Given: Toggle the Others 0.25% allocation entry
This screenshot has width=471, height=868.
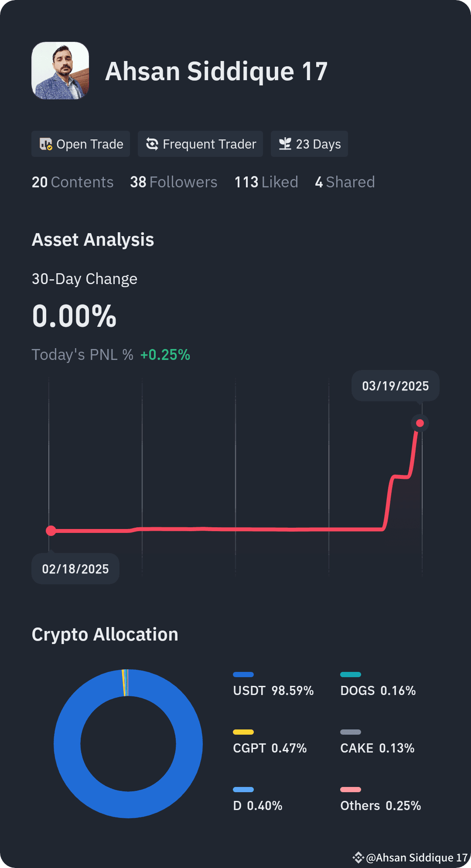Looking at the screenshot, I should tap(380, 805).
